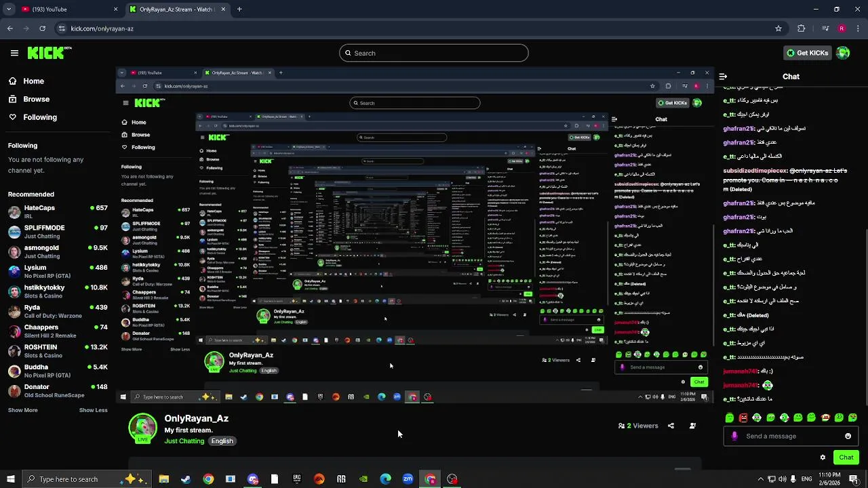868x488 pixels.
Task: Open the tab search dropdown chevron
Action: tap(8, 9)
